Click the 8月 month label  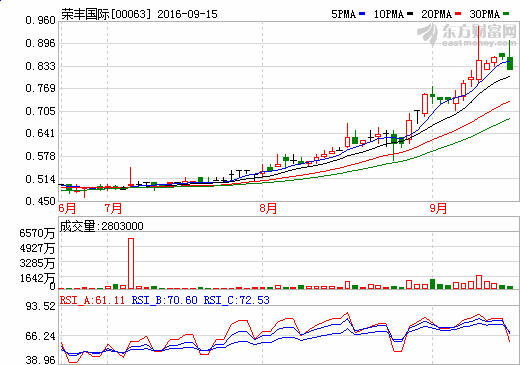coord(268,208)
